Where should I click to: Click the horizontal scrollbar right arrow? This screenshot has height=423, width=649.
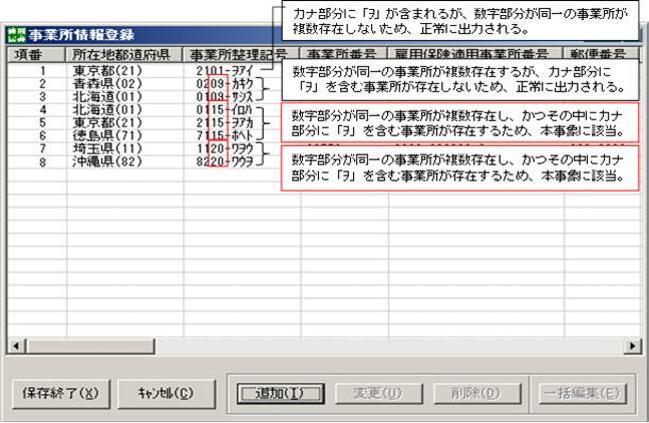pyautogui.click(x=632, y=345)
